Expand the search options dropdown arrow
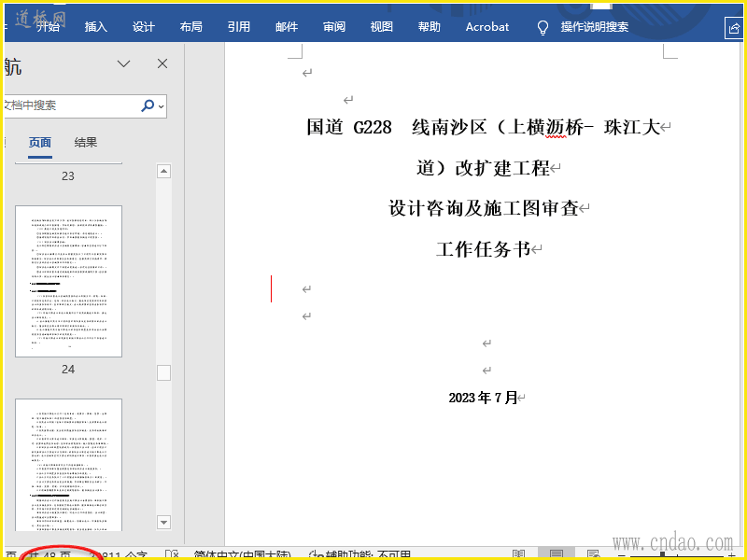The height and width of the screenshot is (560, 747). point(162,106)
